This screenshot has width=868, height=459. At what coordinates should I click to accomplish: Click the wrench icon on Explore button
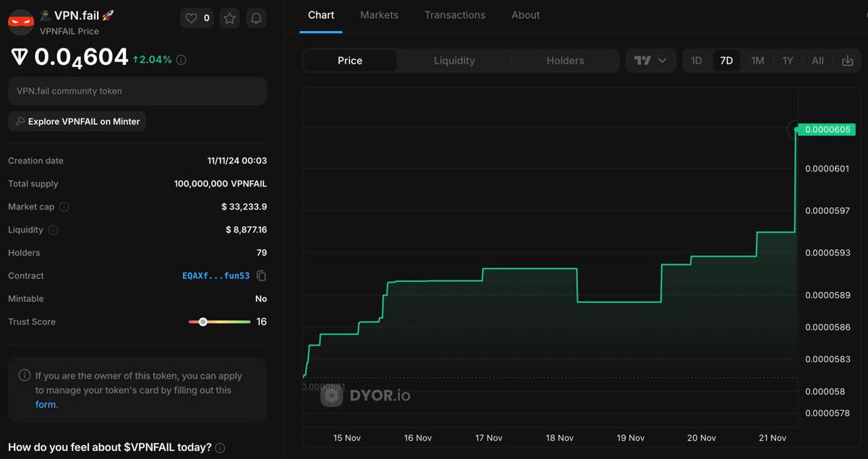click(x=20, y=121)
